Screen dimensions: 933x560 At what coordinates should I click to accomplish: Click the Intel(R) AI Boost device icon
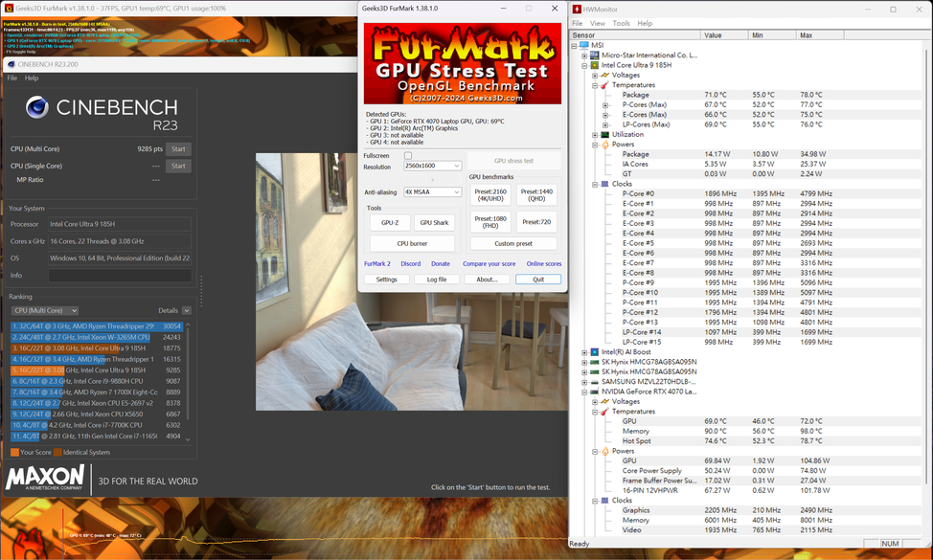point(595,352)
